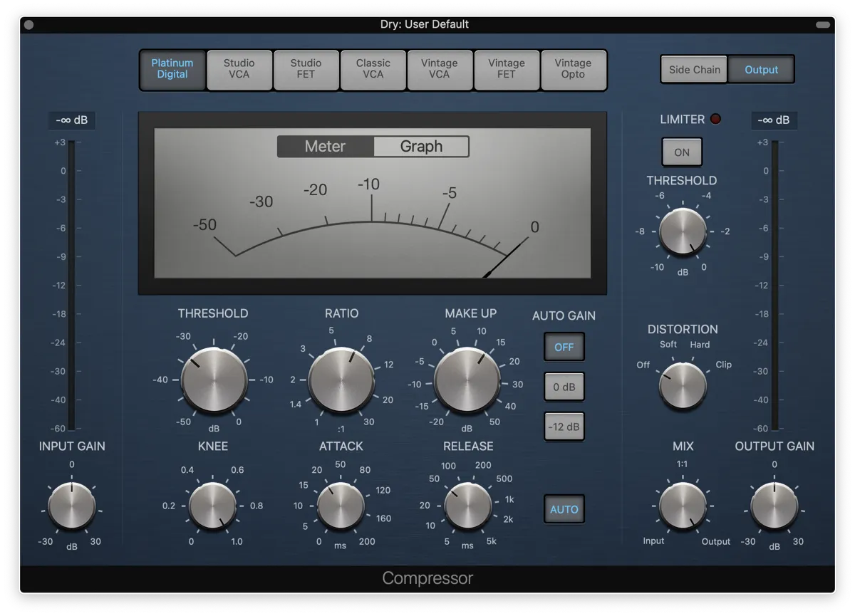Click the Threshold knob of the compressor
This screenshot has width=855, height=616.
214,381
